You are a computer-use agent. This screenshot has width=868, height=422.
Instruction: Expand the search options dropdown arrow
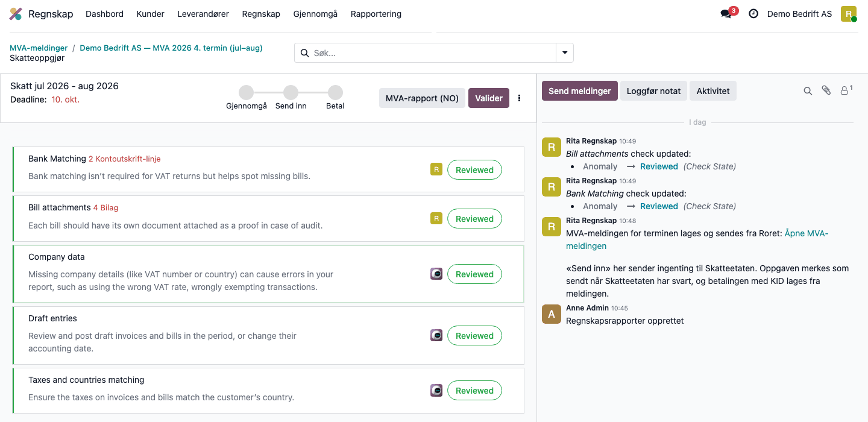click(x=565, y=53)
